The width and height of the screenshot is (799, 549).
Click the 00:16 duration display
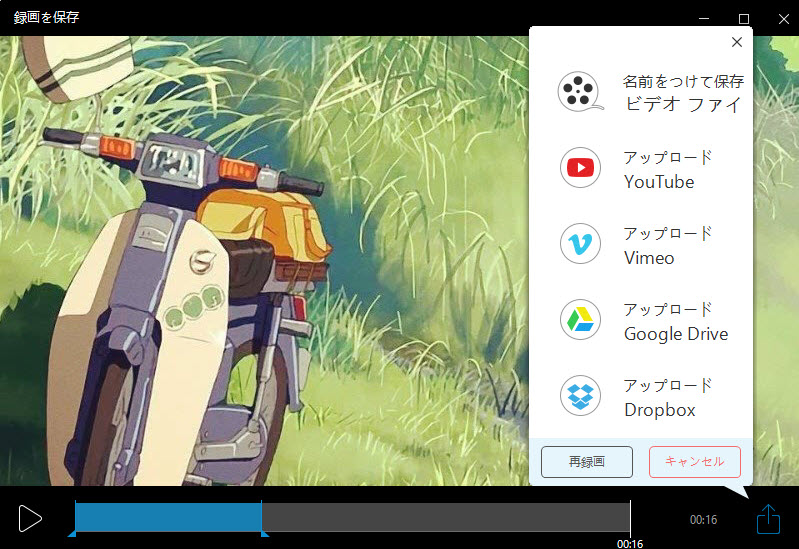click(703, 519)
